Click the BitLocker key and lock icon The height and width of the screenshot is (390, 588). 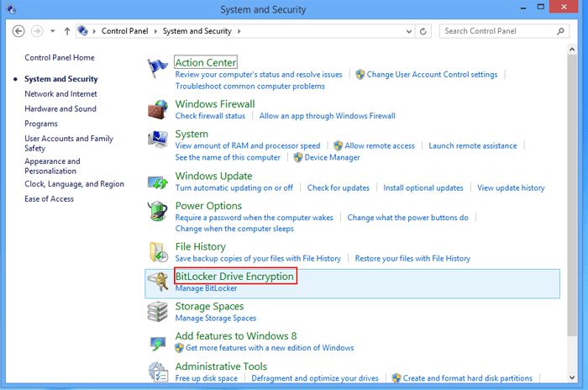(158, 282)
